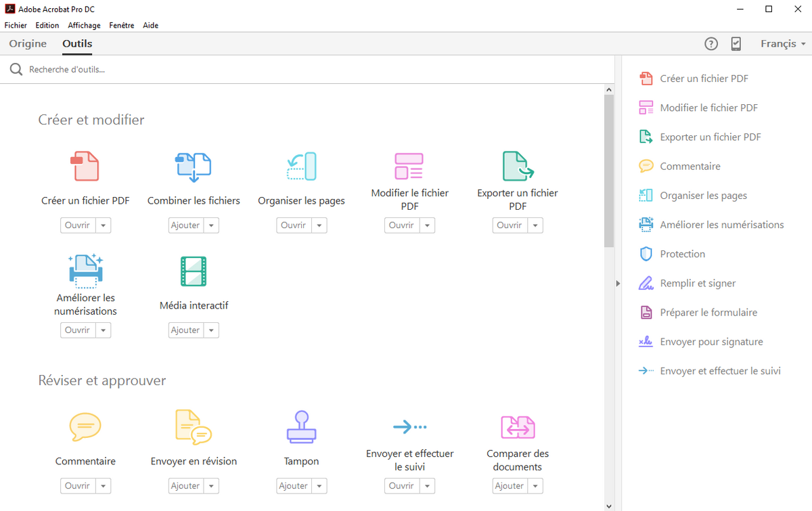Expand dropdown arrow under Média interactif
The width and height of the screenshot is (812, 511).
pyautogui.click(x=211, y=330)
